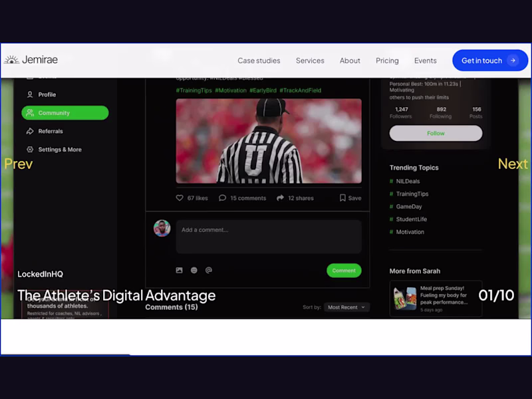This screenshot has height=399, width=532.
Task: Click the 156 Posts count
Action: pyautogui.click(x=476, y=112)
